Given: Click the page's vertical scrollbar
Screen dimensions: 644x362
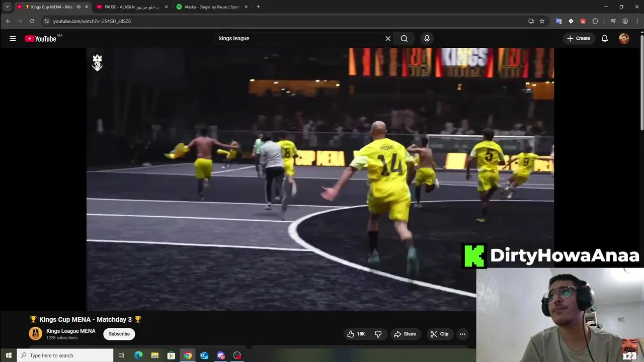Looking at the screenshot, I should point(641,83).
